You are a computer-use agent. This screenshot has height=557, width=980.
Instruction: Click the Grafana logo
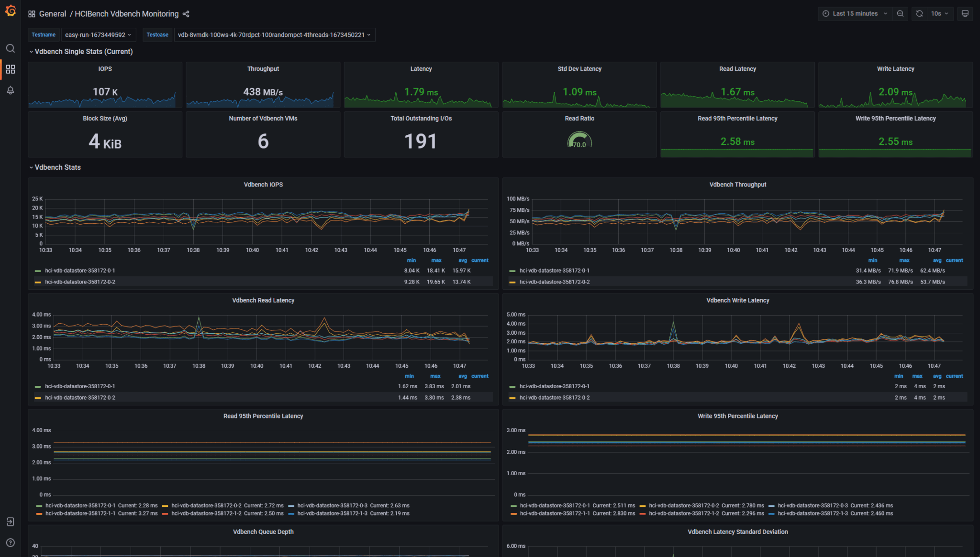pyautogui.click(x=11, y=11)
